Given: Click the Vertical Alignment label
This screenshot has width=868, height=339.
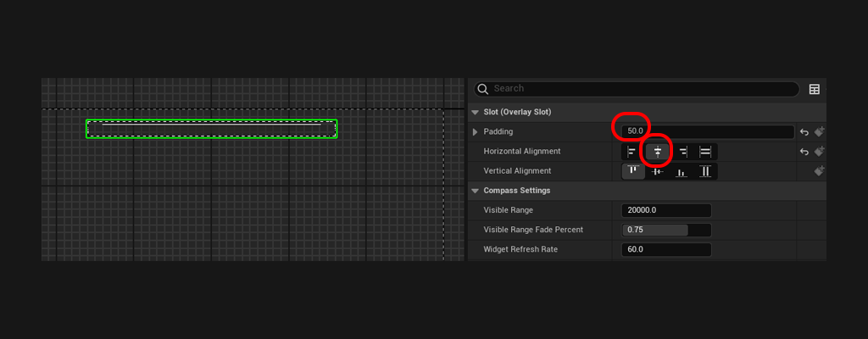Looking at the screenshot, I should (517, 171).
